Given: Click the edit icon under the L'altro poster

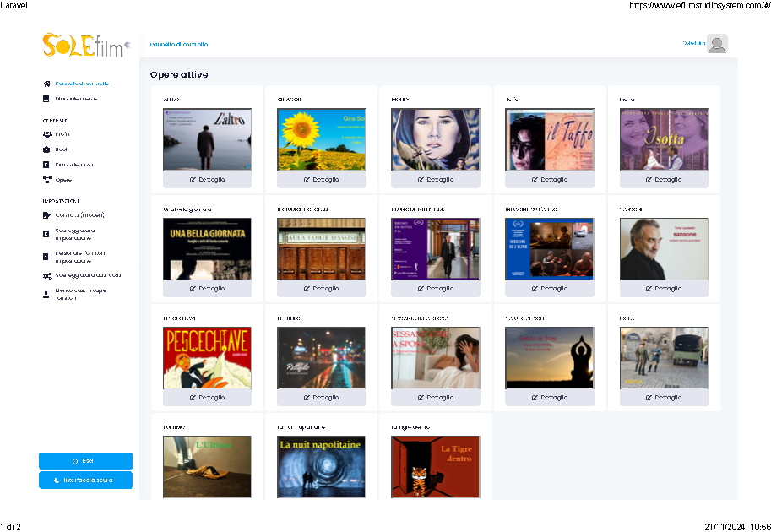Looking at the screenshot, I should click(193, 180).
